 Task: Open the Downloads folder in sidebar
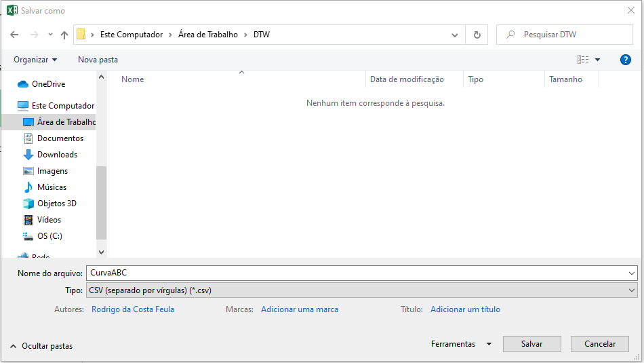coord(57,155)
